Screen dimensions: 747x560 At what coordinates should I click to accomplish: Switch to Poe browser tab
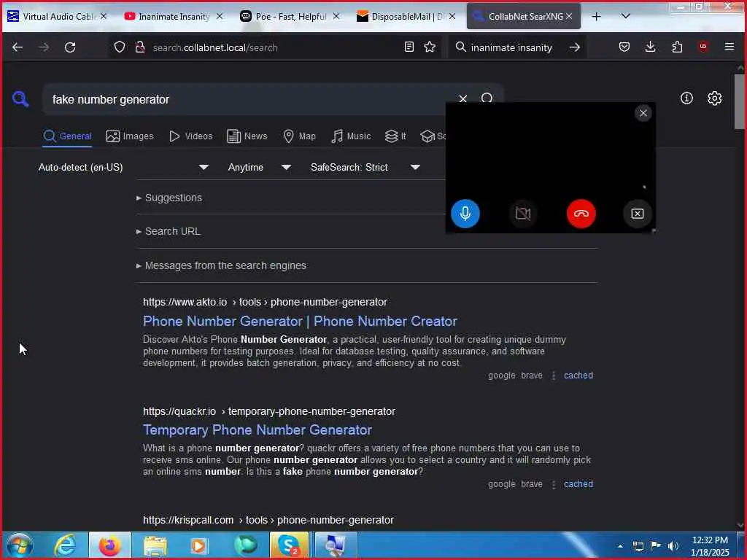pos(290,16)
